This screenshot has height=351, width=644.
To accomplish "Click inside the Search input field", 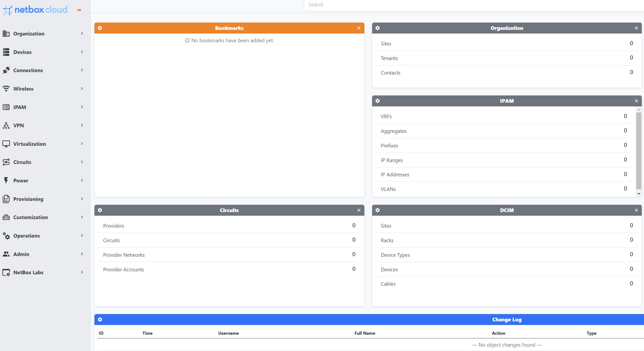I will point(425,5).
